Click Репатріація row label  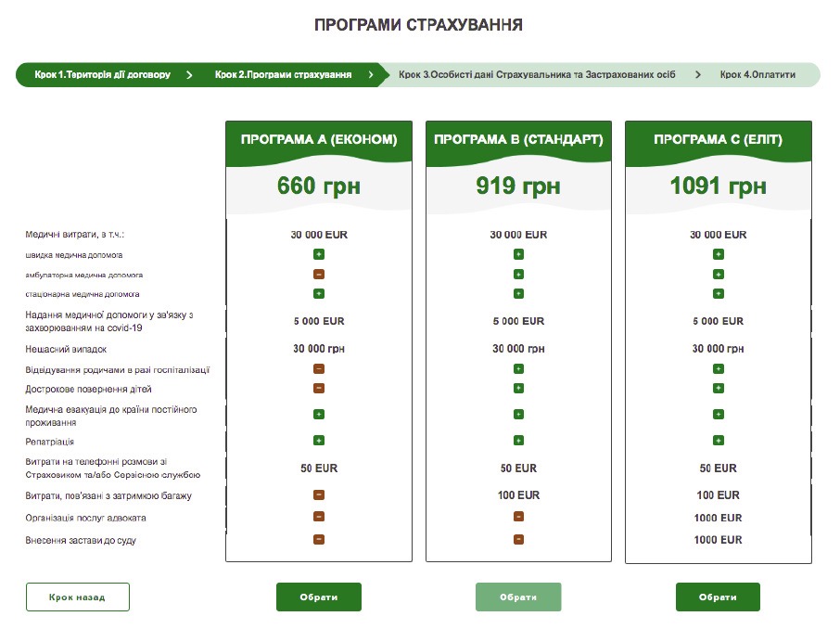tap(50, 442)
